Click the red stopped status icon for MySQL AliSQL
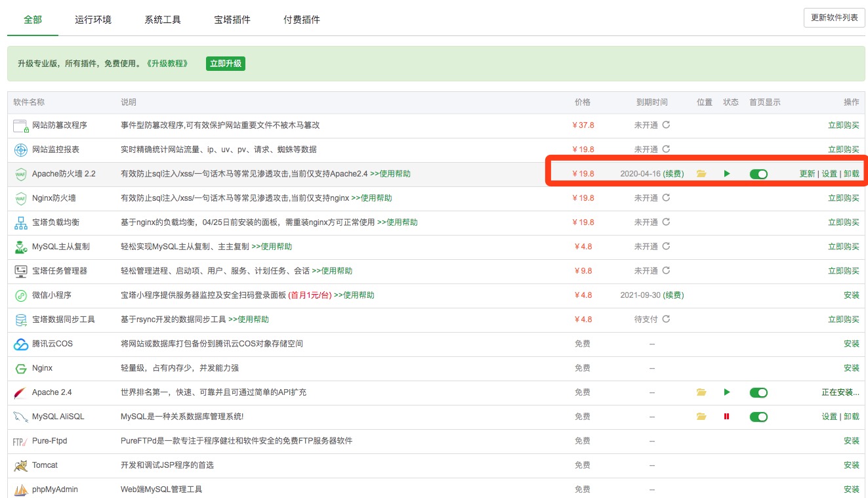 coord(726,417)
